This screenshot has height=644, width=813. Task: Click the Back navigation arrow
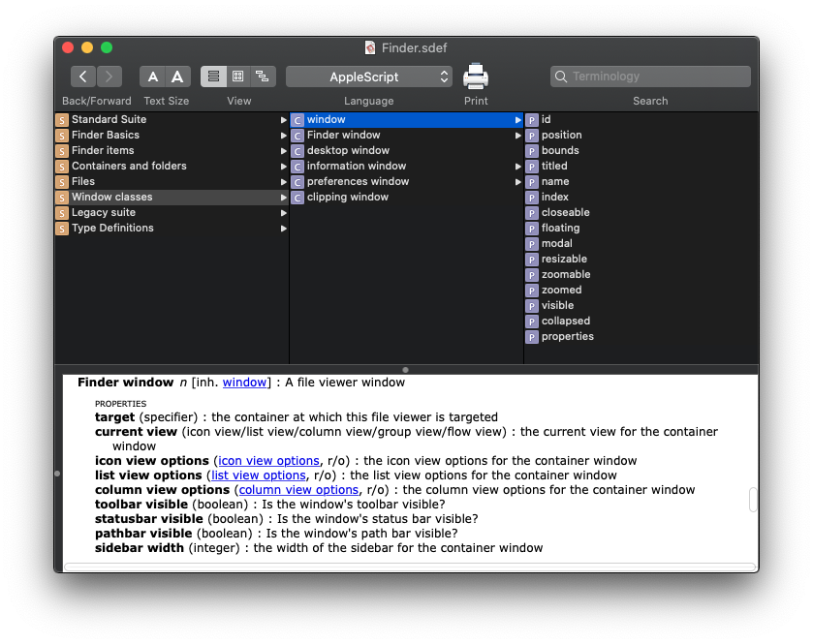point(83,77)
